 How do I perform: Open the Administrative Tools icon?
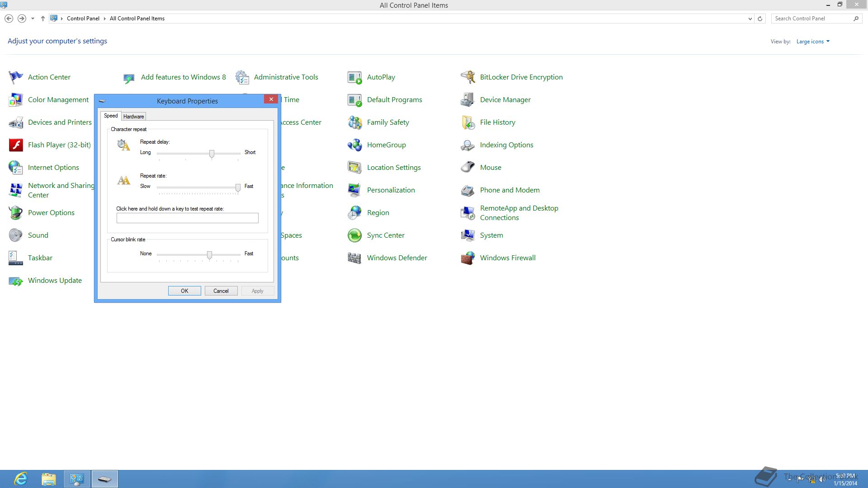pyautogui.click(x=242, y=77)
